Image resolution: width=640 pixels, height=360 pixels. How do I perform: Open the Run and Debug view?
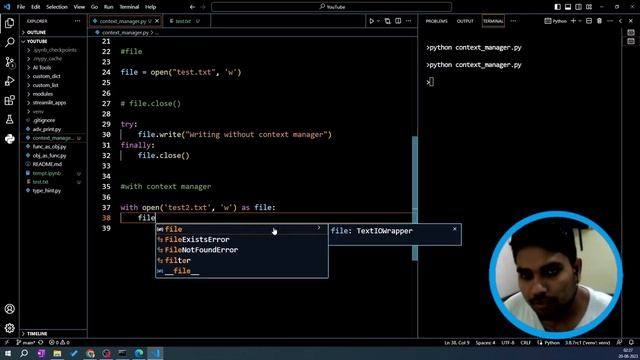point(9,81)
